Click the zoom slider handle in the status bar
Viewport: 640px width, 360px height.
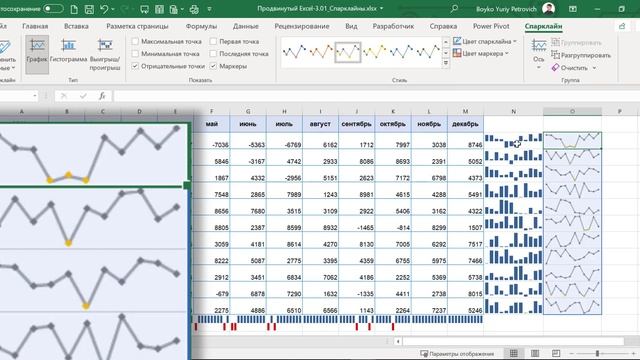click(597, 353)
